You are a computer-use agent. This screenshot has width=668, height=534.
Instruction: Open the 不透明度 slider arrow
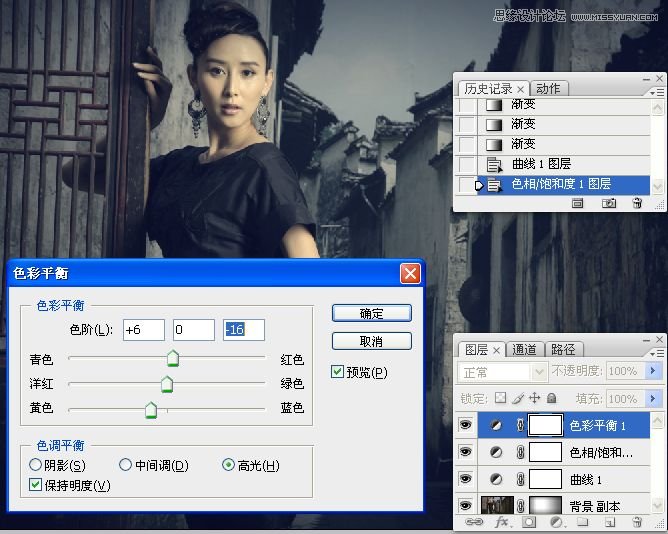click(x=653, y=371)
